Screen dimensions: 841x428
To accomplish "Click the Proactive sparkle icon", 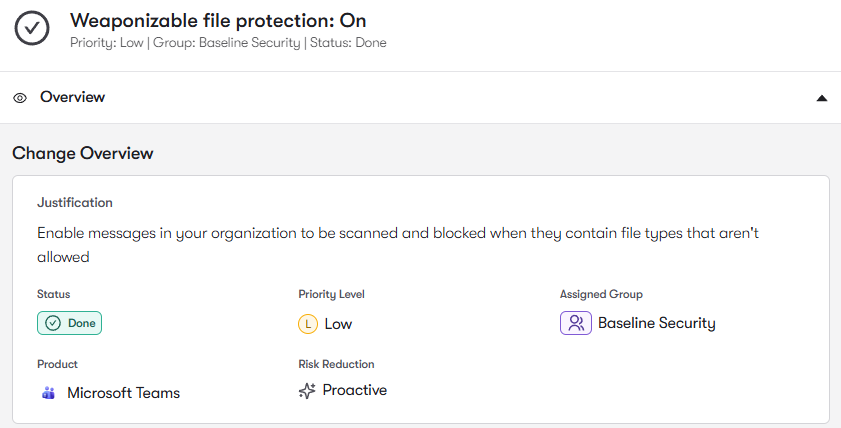I will click(x=308, y=391).
